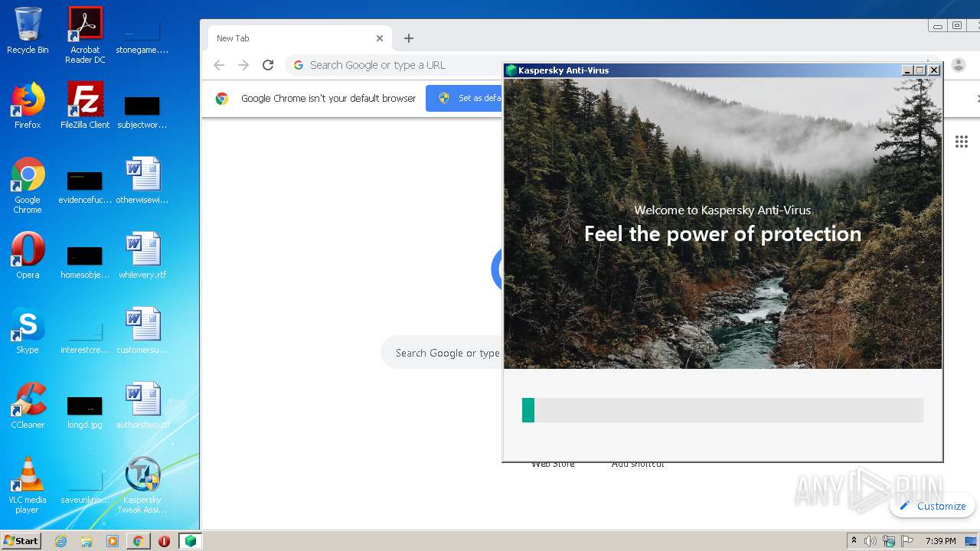Open the clock showing 7:39 PM
Viewport: 980px width, 551px height.
940,541
